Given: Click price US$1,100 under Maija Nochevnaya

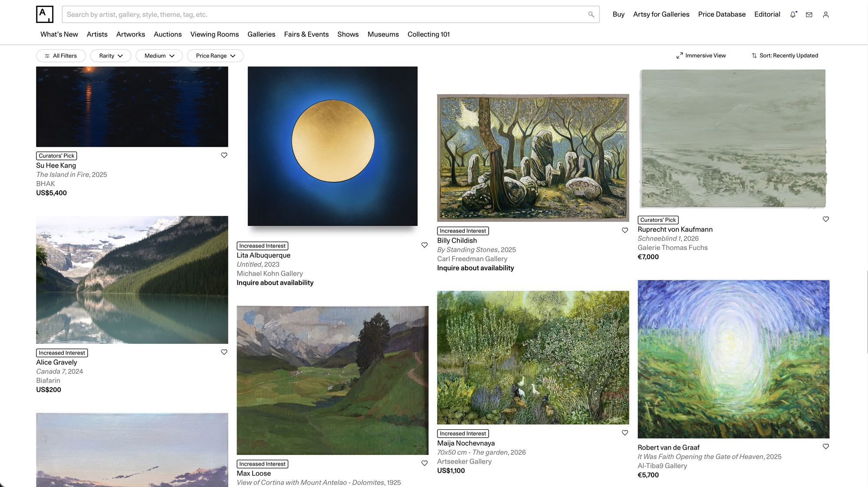Looking at the screenshot, I should pos(451,471).
